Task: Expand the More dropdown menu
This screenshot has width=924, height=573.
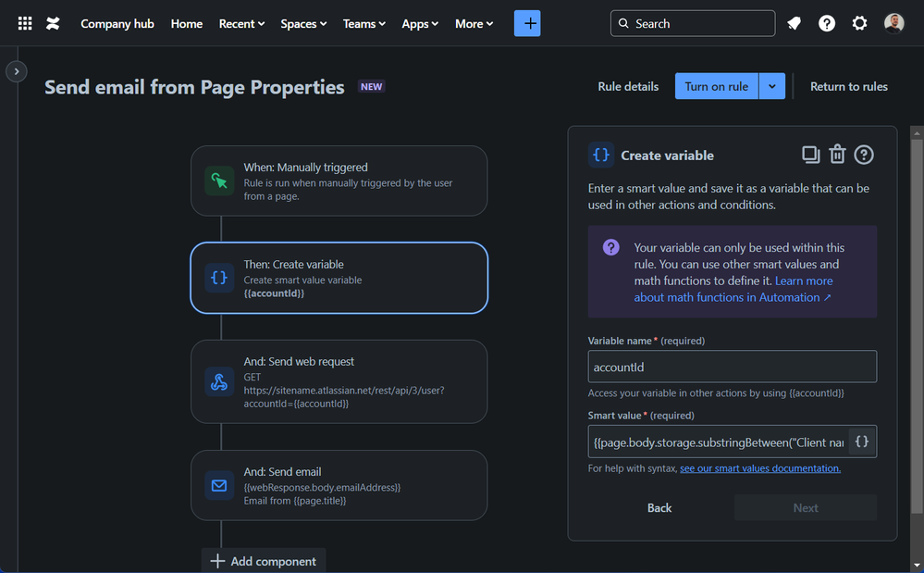Action: click(474, 23)
